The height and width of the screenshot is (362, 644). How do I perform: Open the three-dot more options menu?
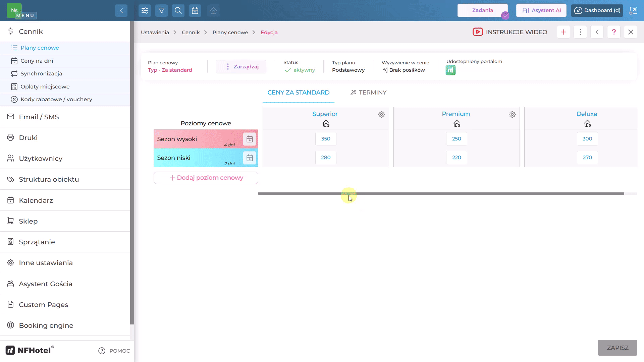(580, 32)
